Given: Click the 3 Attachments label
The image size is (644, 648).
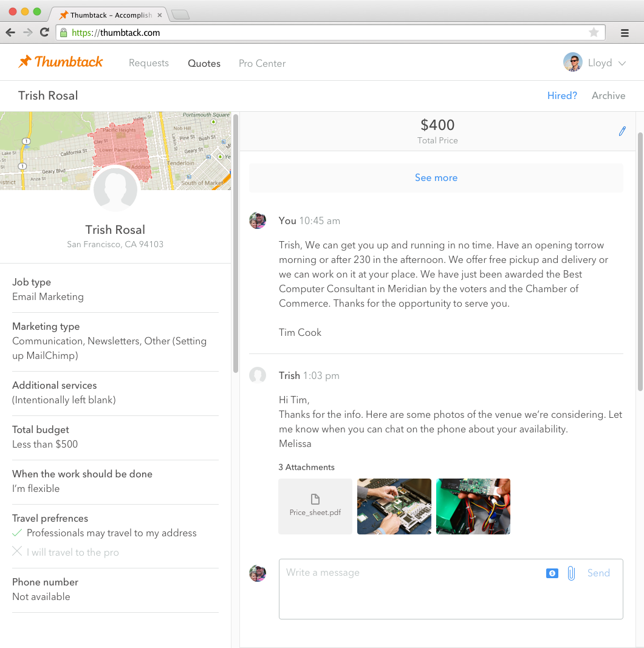Looking at the screenshot, I should 306,467.
